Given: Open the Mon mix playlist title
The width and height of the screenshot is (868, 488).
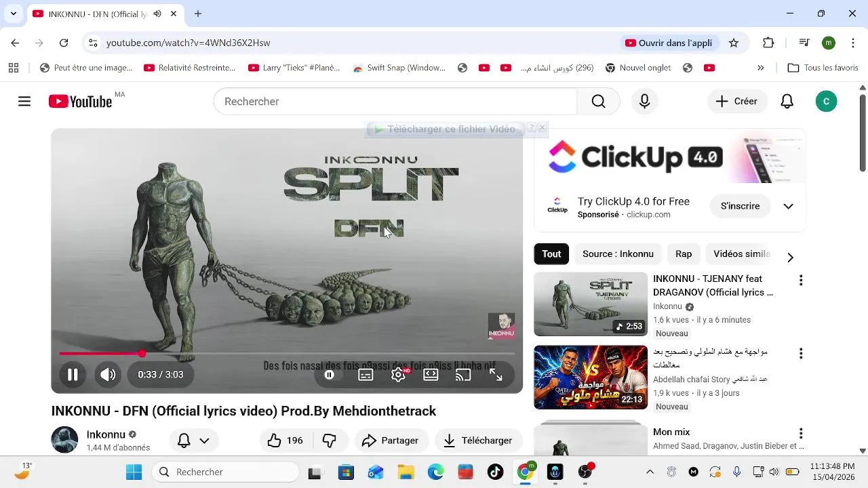Looking at the screenshot, I should (671, 432).
